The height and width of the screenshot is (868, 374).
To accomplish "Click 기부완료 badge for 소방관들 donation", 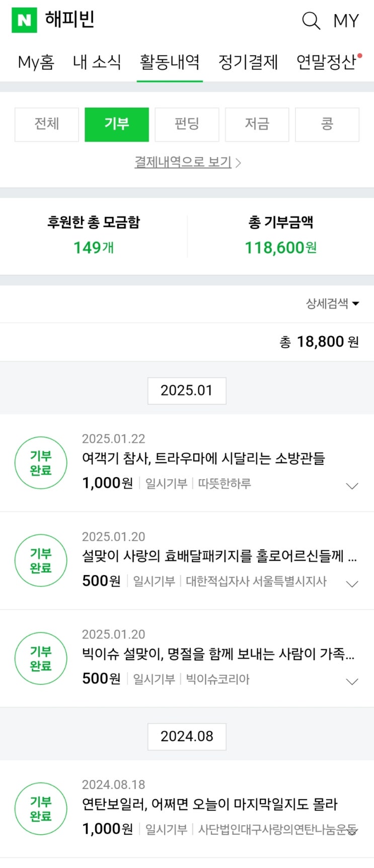I will [x=41, y=463].
